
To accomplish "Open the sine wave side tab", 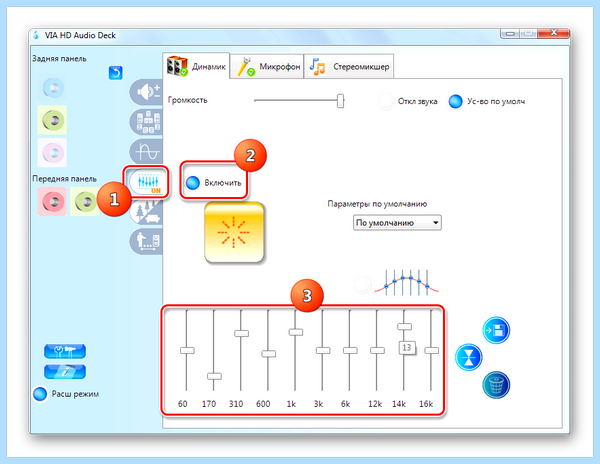I will tap(147, 151).
